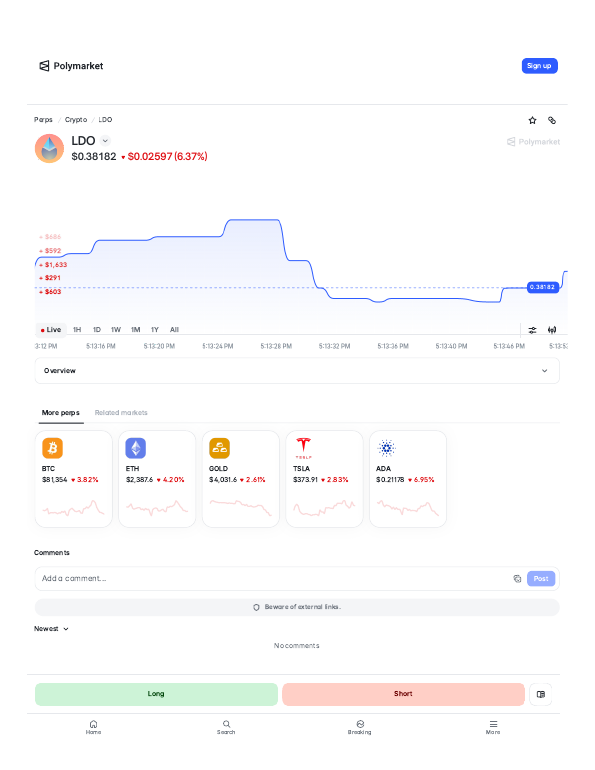Open the ADA price $0.21178
The height and width of the screenshot is (770, 595).
(x=390, y=480)
